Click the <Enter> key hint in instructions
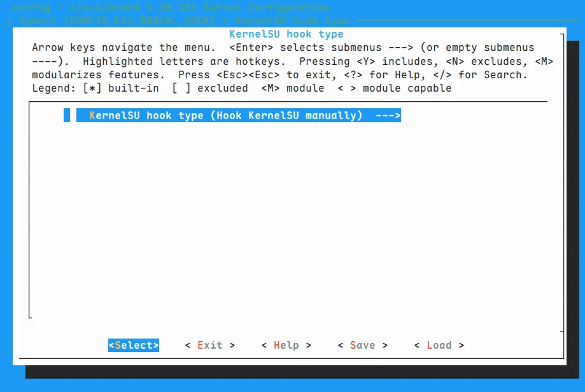Screen dimensions: 585x392 click(x=251, y=48)
